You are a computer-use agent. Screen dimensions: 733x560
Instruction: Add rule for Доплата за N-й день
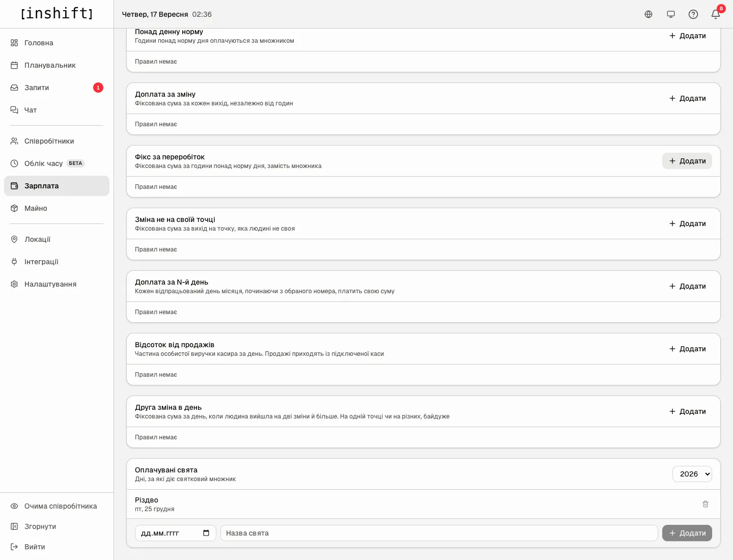[x=687, y=286]
